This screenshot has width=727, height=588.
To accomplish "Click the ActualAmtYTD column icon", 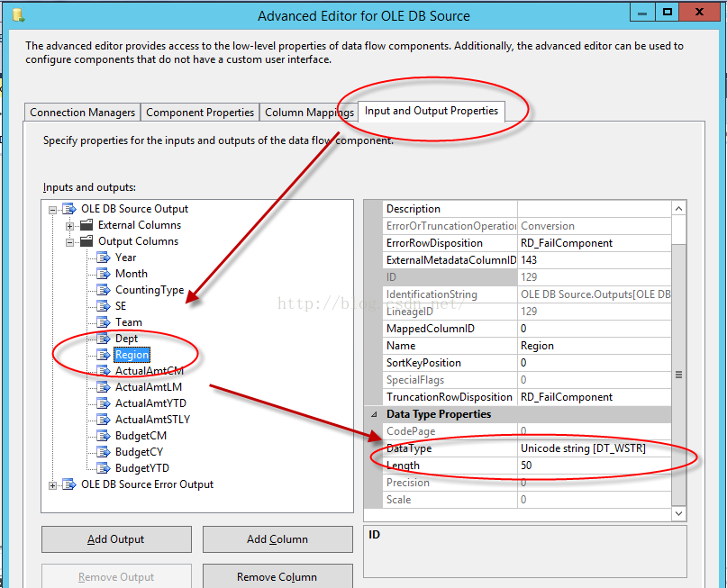I will 104,403.
